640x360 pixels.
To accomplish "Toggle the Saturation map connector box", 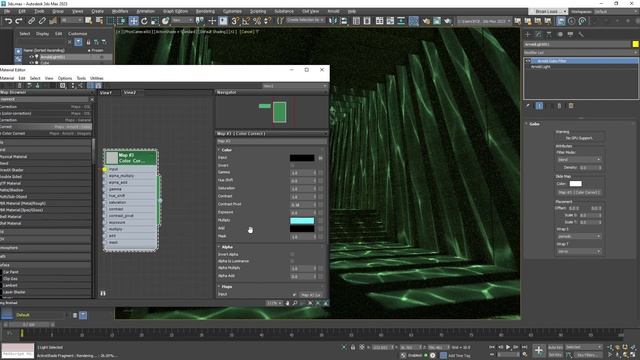I will click(320, 189).
